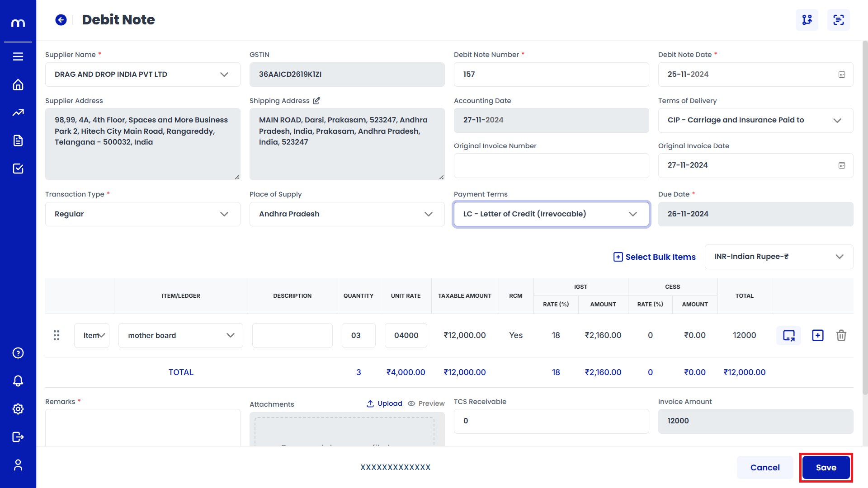Focus the Original Invoice Number field

(551, 166)
